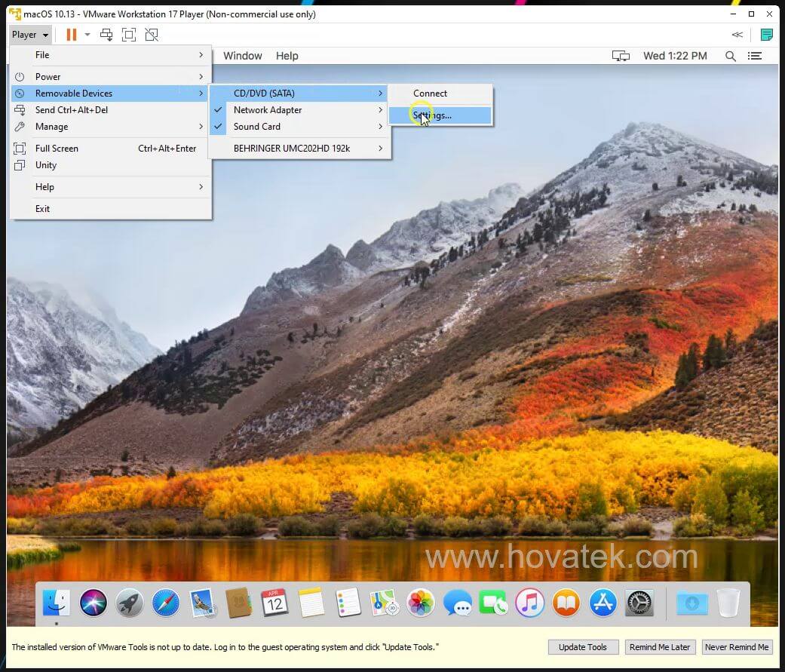The image size is (785, 672).
Task: Open System Preferences from the Dock
Action: pos(639,603)
